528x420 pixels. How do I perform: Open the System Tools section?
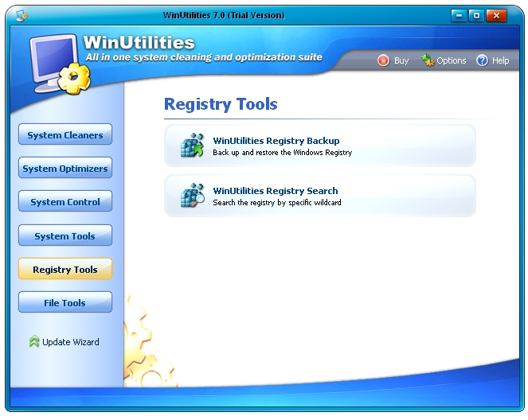(65, 235)
